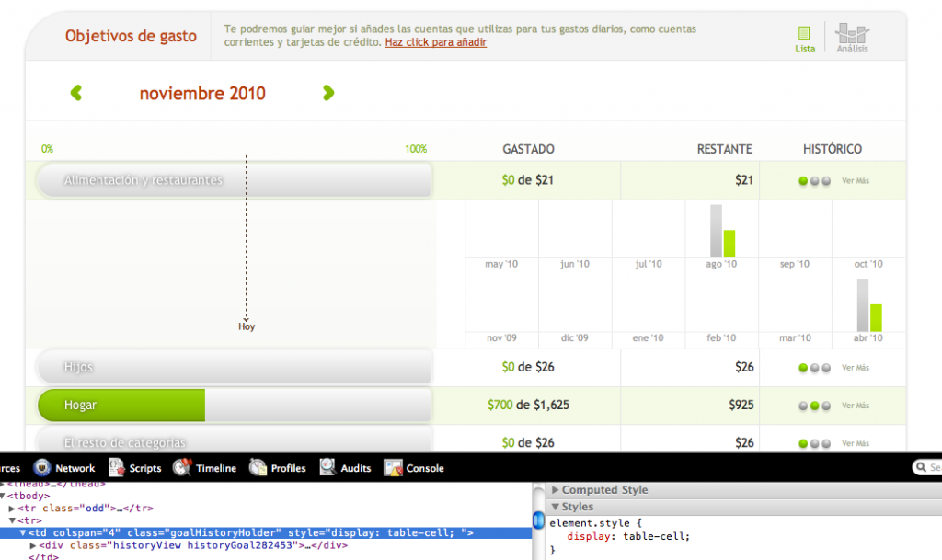Go to previous month with left arrow

coord(76,93)
